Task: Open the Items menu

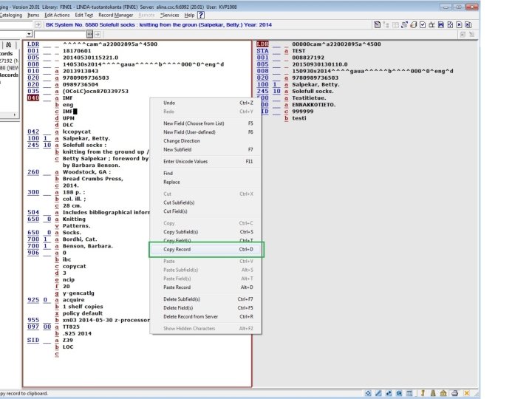Action: 33,16
